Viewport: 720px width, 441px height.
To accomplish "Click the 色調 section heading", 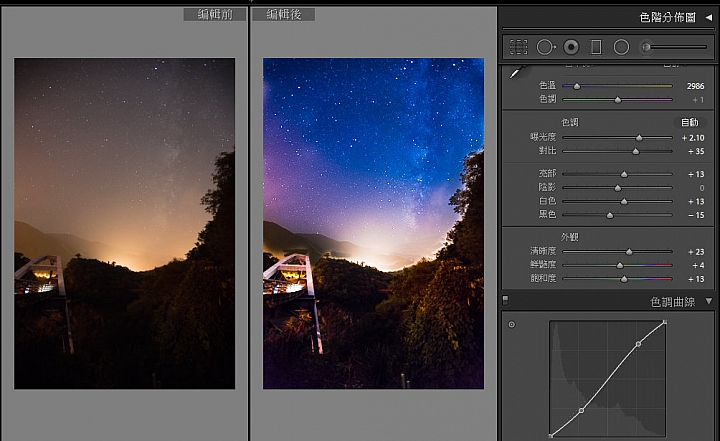I will [570, 122].
